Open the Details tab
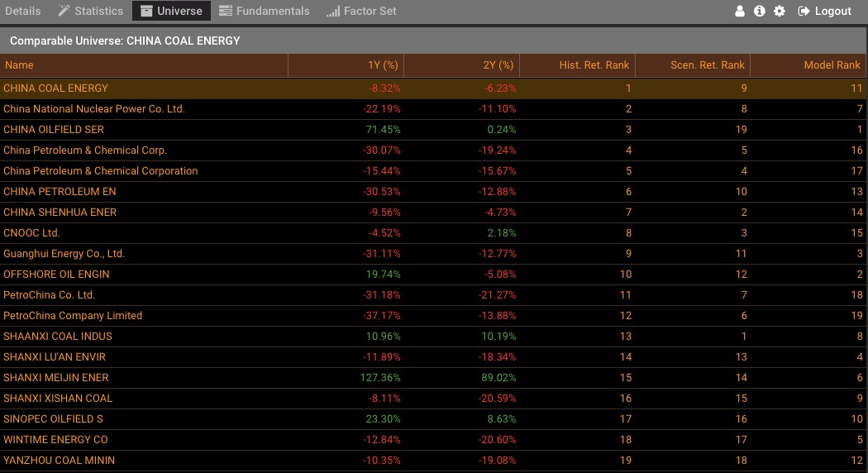The width and height of the screenshot is (868, 473). pyautogui.click(x=22, y=11)
